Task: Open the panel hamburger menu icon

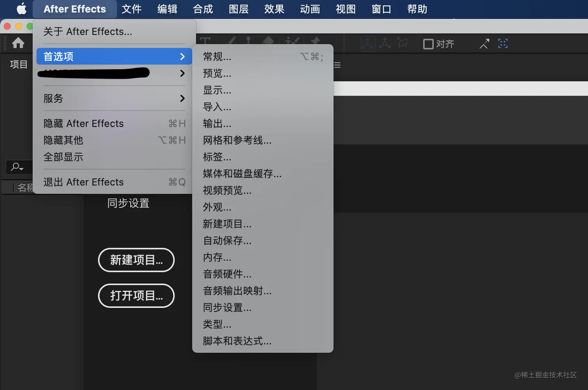Action: (x=337, y=65)
